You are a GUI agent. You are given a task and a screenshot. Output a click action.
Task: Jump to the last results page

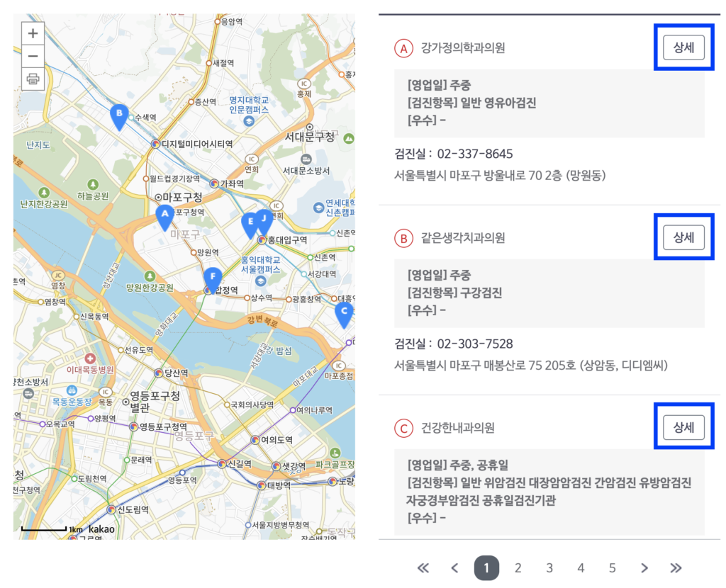point(676,567)
